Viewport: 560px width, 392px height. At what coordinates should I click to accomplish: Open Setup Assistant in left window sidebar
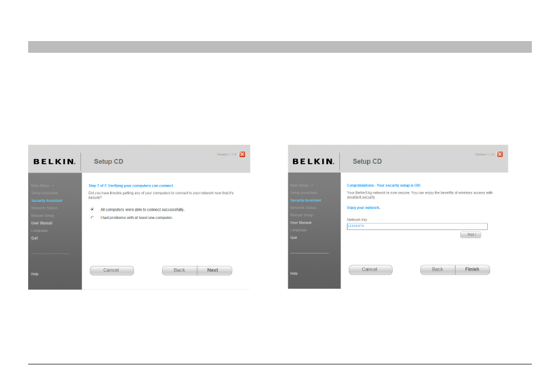(x=45, y=193)
